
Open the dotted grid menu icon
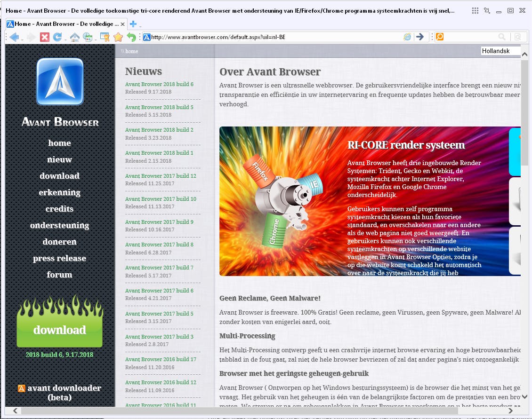tap(475, 10)
